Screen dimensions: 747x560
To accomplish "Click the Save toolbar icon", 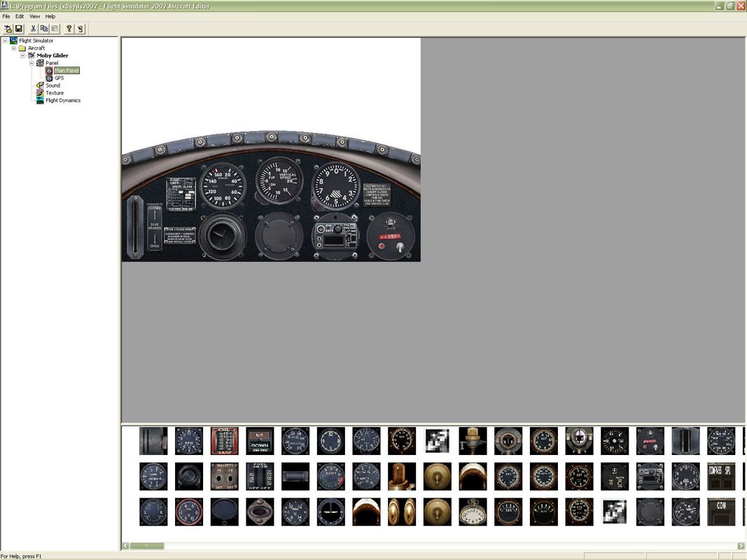I will (18, 29).
